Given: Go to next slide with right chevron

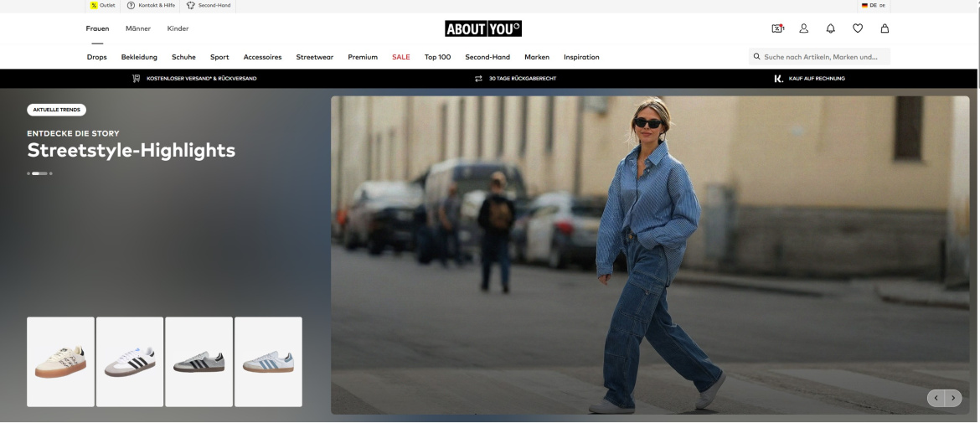Looking at the screenshot, I should [953, 398].
